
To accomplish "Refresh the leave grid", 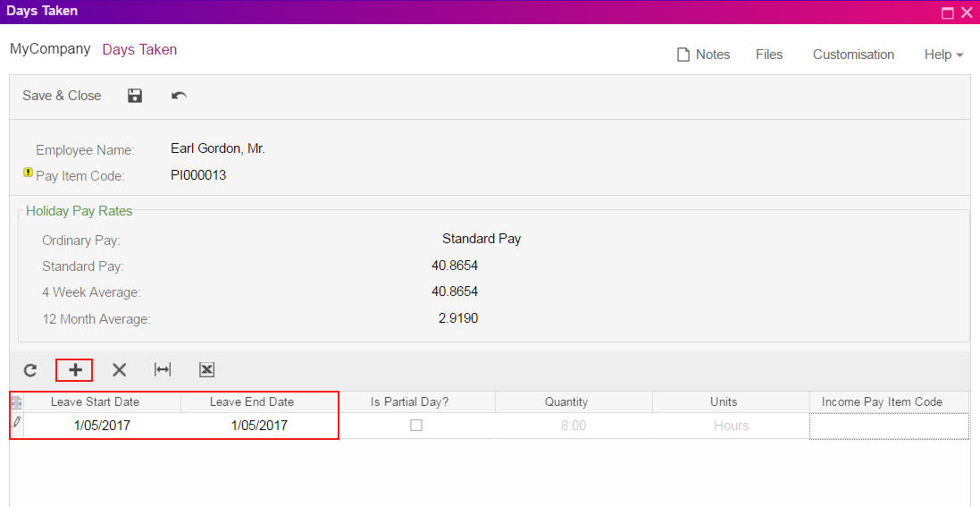I will coord(30,370).
